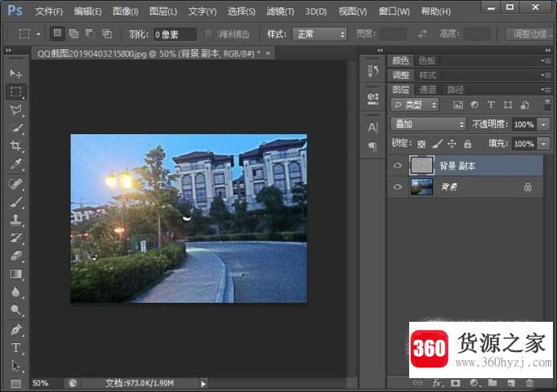Screen dimensions: 557x392
Task: Select the Move tool
Action: pos(16,73)
